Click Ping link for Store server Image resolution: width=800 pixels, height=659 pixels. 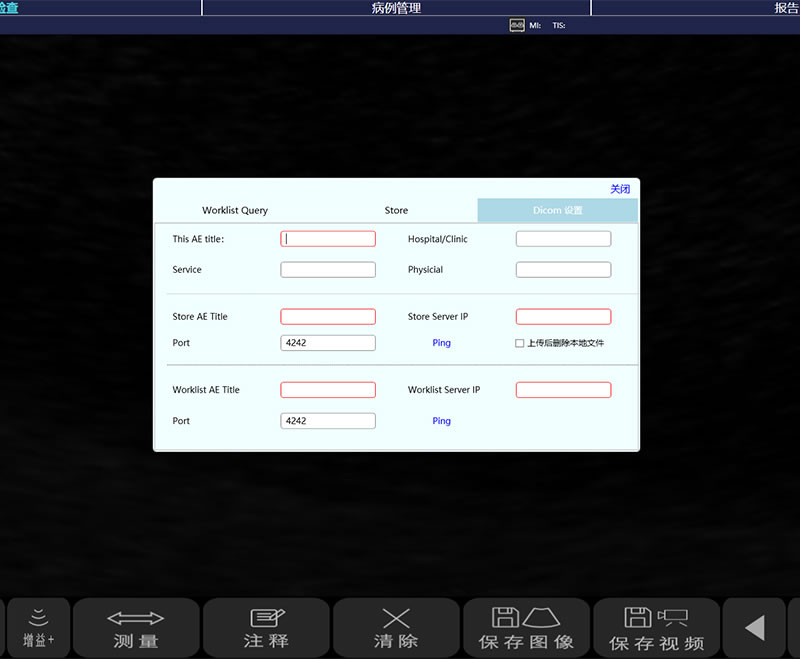tap(441, 343)
